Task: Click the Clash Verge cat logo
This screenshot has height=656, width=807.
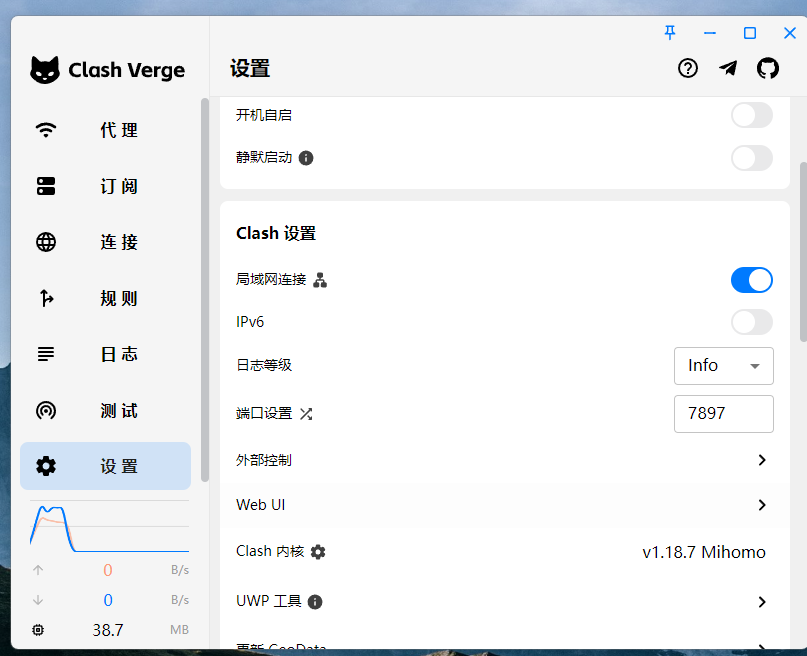Action: point(45,69)
